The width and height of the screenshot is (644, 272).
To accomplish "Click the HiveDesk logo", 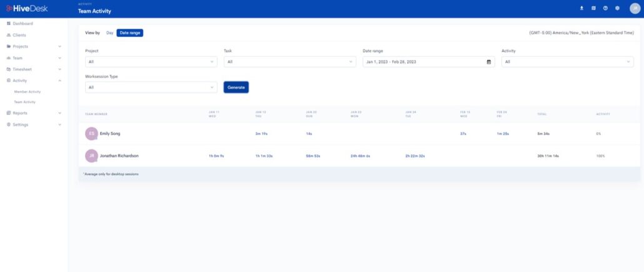I will pyautogui.click(x=27, y=8).
